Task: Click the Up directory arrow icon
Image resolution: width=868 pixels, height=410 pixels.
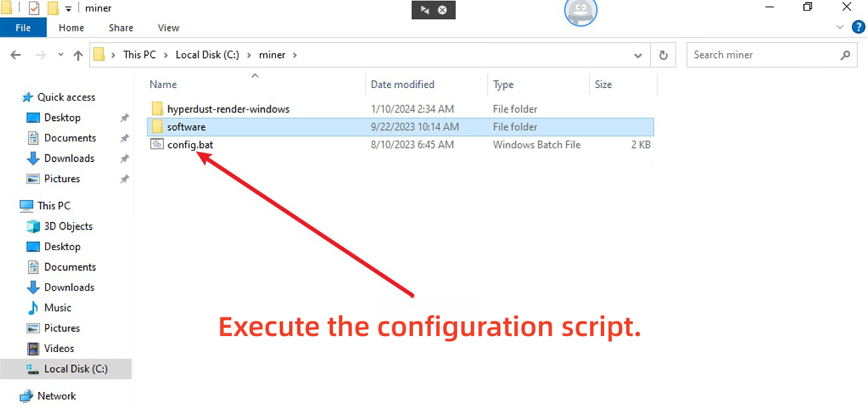Action: tap(78, 55)
